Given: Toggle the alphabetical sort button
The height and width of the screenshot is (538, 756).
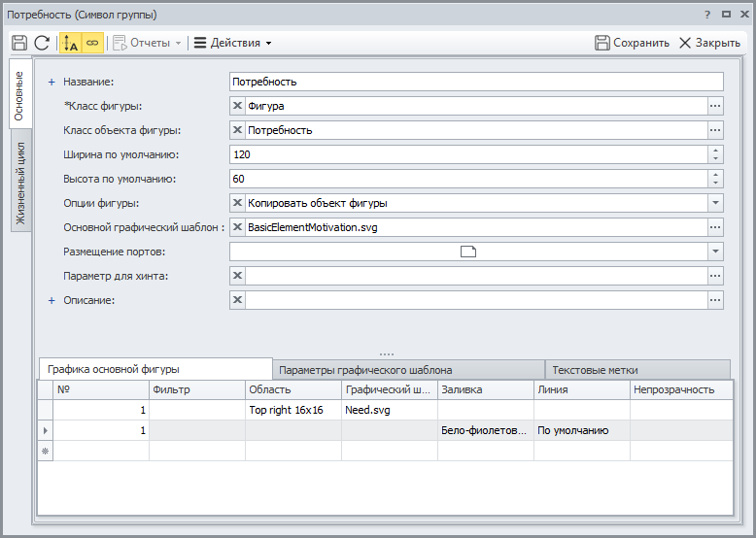Looking at the screenshot, I should 71,43.
